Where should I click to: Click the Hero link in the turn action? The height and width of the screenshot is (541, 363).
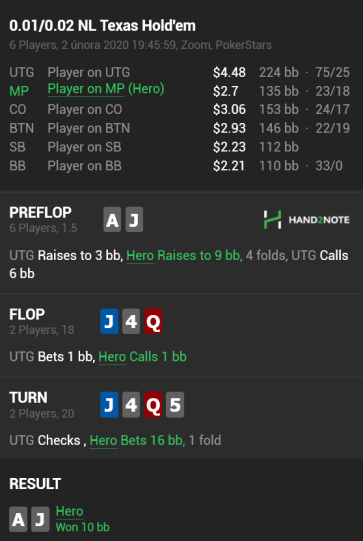tap(103, 440)
